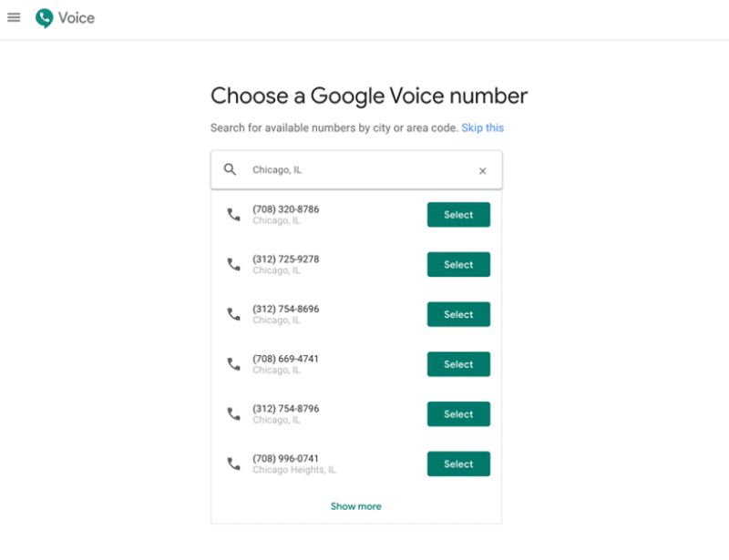Viewport: 729px width, 560px height.
Task: Clear the Chicago, IL search text
Action: tap(483, 170)
